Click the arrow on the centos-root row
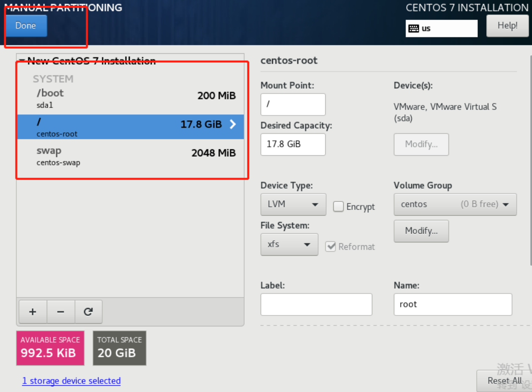 coord(233,124)
